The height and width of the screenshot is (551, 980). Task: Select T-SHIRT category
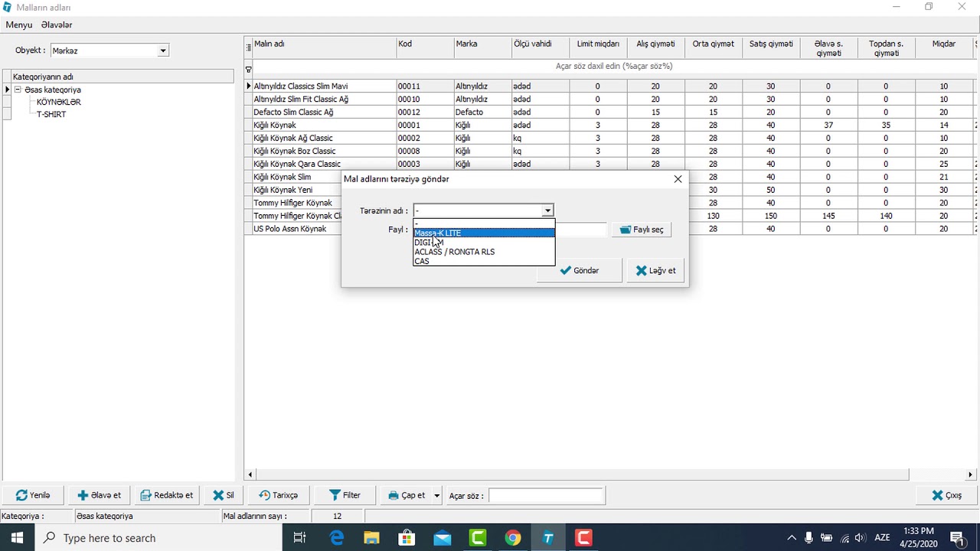tap(51, 114)
